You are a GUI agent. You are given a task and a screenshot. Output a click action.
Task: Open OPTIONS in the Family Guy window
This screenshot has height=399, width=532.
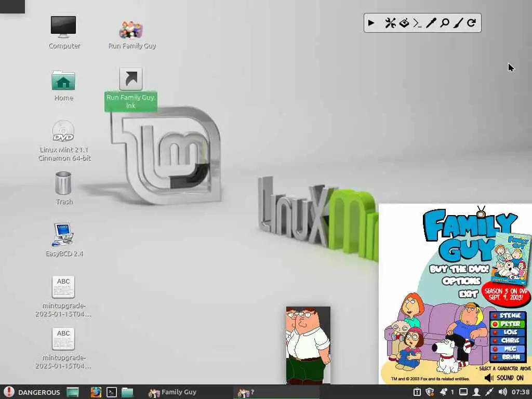(x=461, y=281)
